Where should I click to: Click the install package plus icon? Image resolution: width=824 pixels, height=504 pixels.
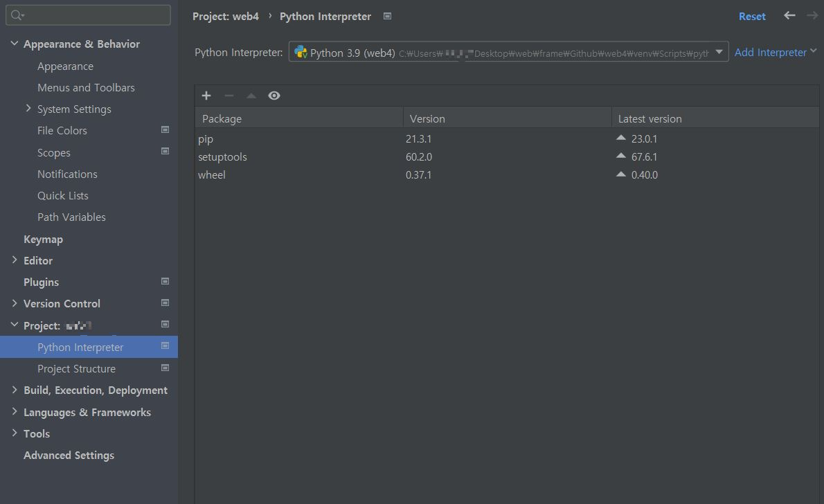206,96
